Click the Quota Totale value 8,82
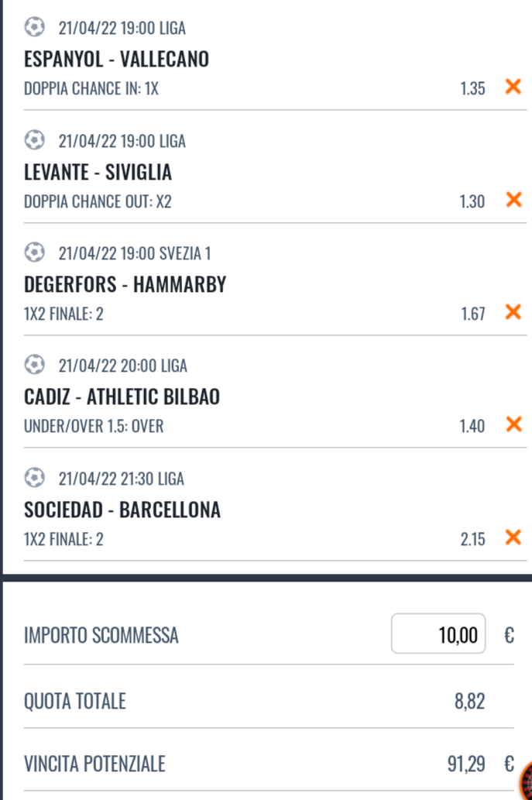Image resolution: width=532 pixels, height=800 pixels. pyautogui.click(x=470, y=702)
